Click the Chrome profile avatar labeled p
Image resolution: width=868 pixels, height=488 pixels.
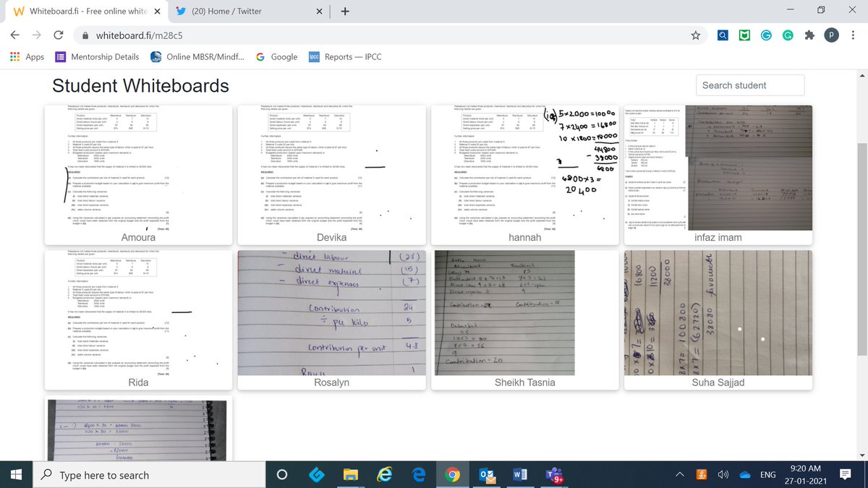pyautogui.click(x=830, y=35)
